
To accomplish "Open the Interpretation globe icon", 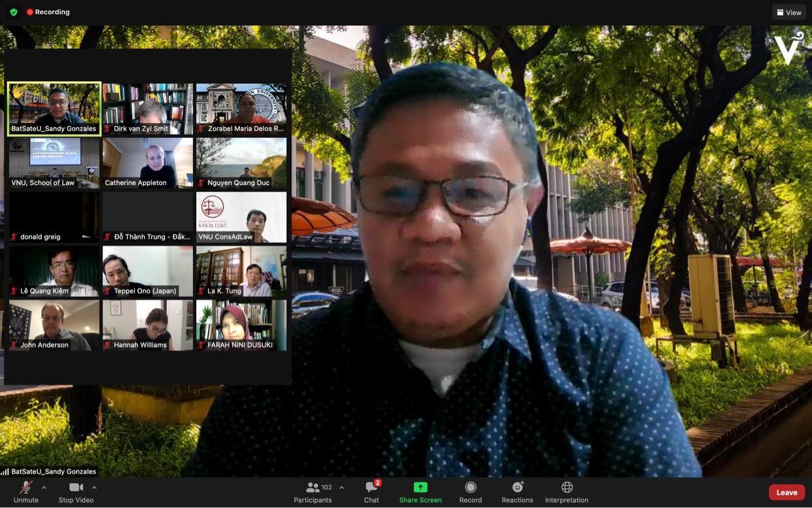I will coord(567,488).
